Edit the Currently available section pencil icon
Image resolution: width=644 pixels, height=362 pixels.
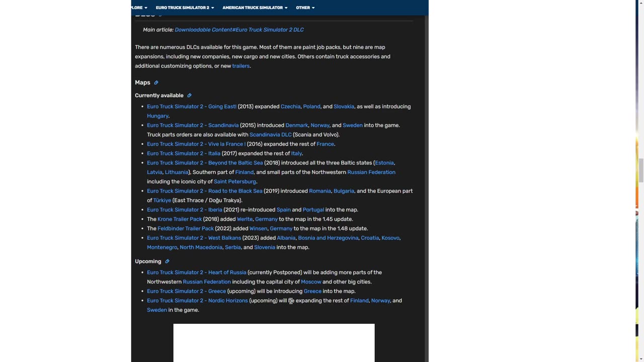pyautogui.click(x=189, y=96)
